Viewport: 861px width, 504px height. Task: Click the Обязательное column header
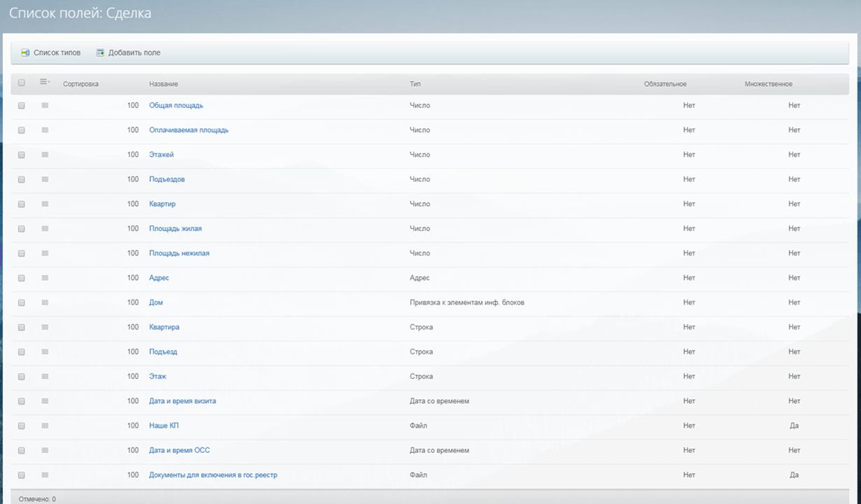pyautogui.click(x=665, y=84)
